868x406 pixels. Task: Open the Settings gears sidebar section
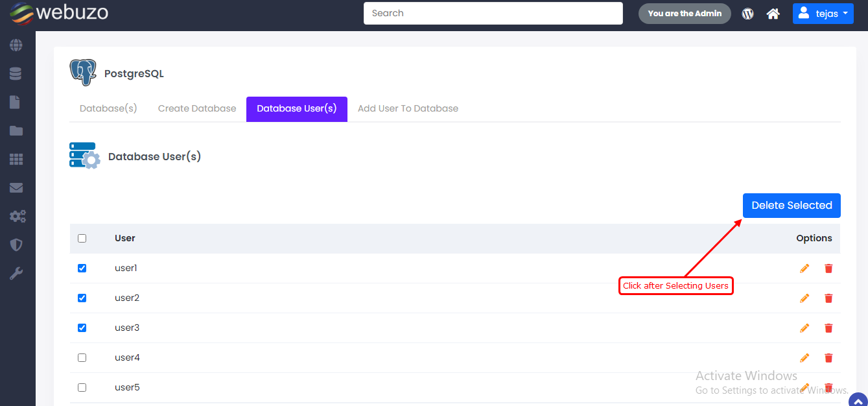(16, 216)
